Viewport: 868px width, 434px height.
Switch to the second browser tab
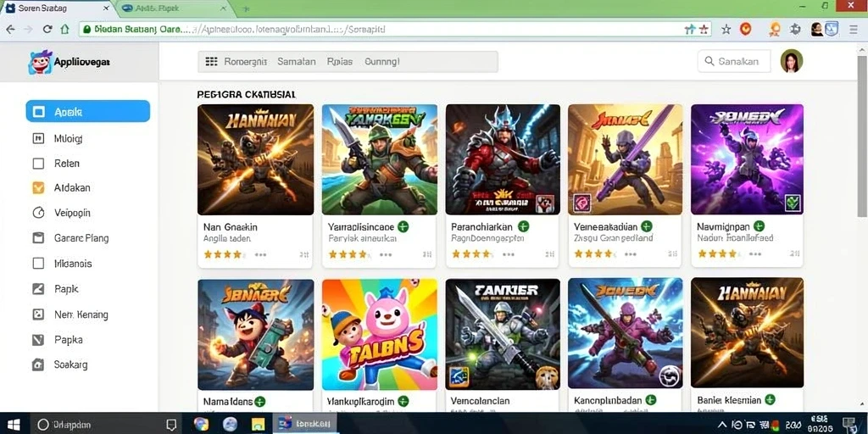tap(173, 8)
